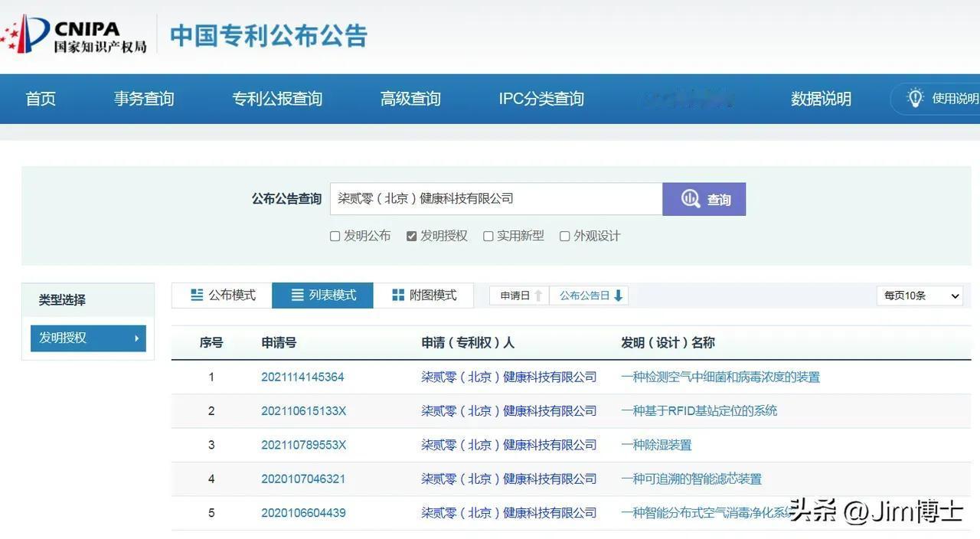Open 数据说明 in the navigation bar
980x539 pixels.
pyautogui.click(x=821, y=99)
